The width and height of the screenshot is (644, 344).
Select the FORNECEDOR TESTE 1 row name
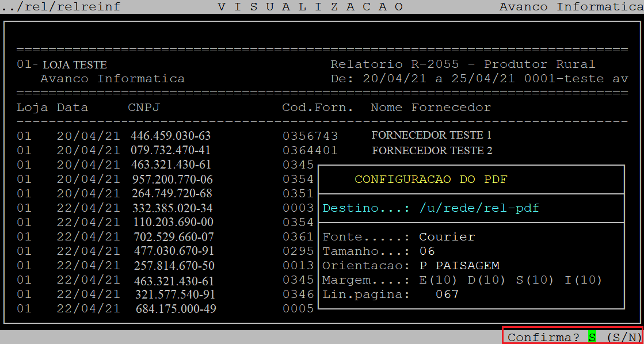432,136
